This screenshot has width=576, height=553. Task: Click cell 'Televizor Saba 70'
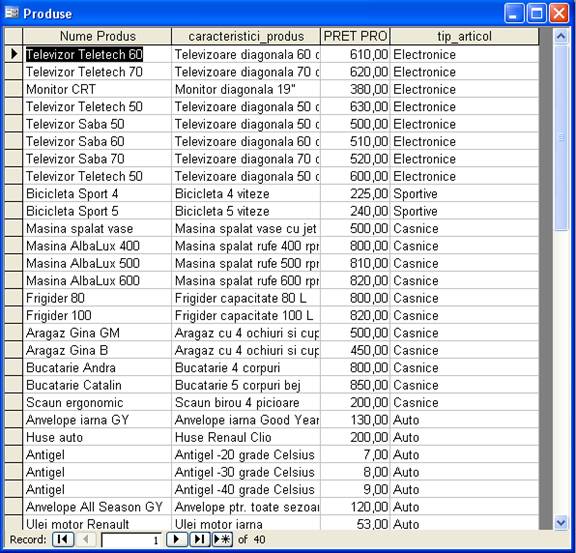pyautogui.click(x=97, y=159)
